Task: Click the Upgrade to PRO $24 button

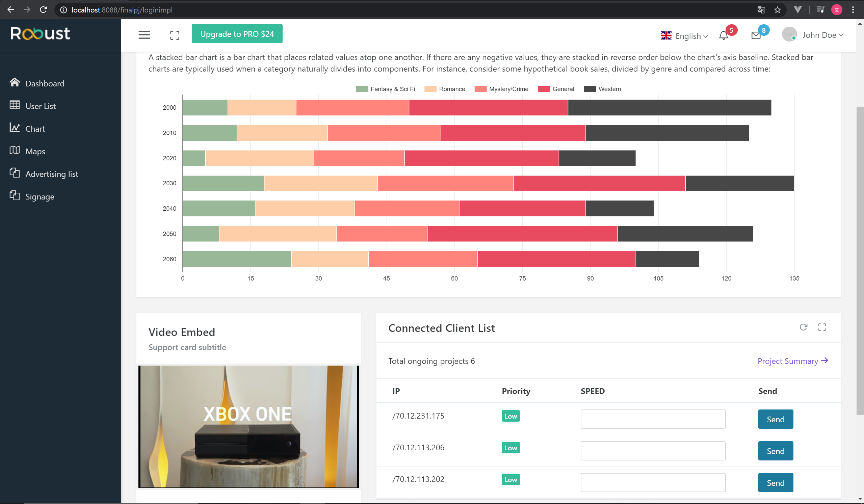Action: (x=237, y=34)
